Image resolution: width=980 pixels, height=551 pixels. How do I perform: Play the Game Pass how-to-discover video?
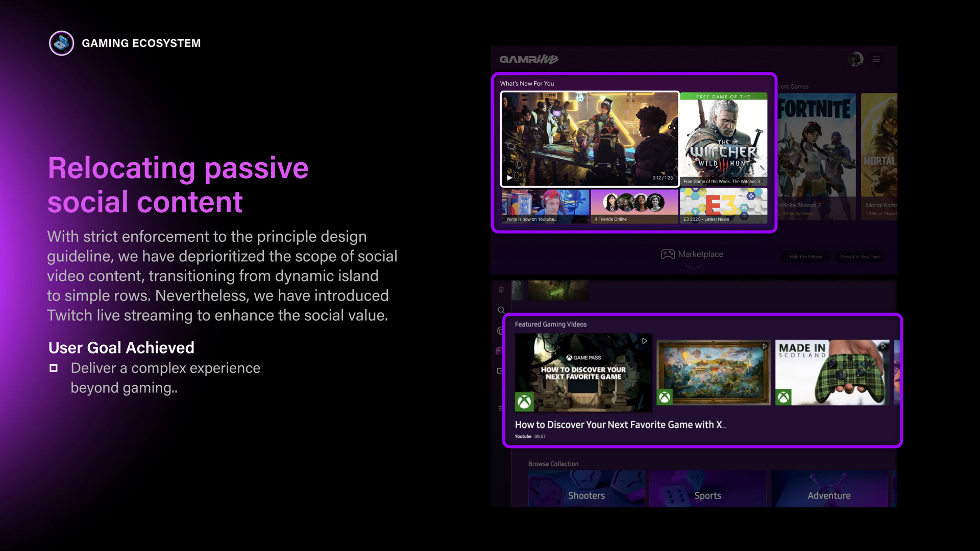tap(583, 372)
